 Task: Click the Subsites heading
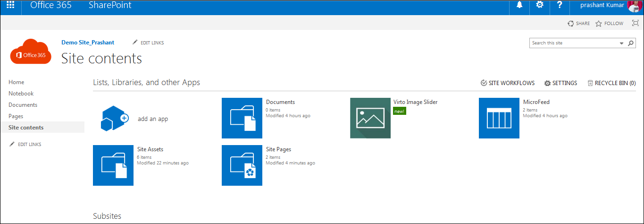(x=107, y=216)
